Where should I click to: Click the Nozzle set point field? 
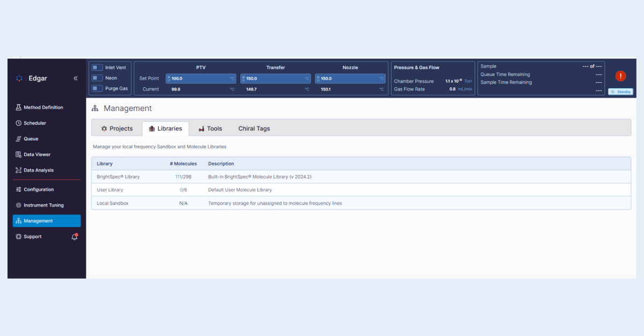[x=350, y=78]
